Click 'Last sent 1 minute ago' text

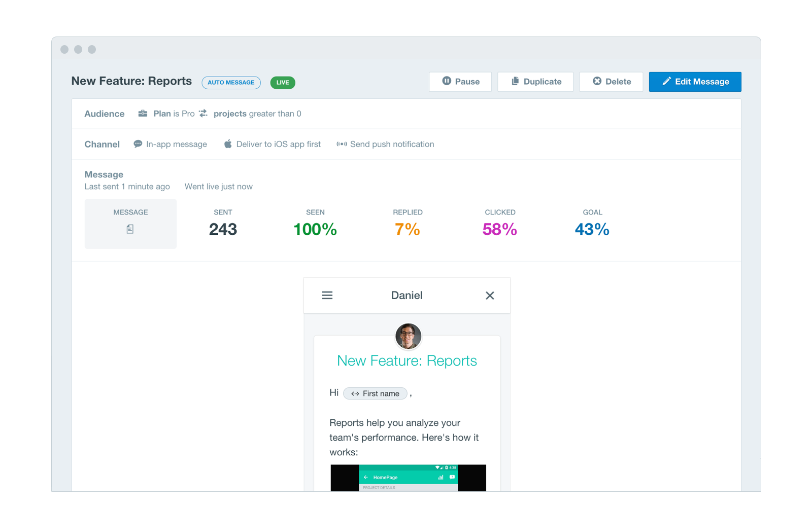click(x=127, y=187)
